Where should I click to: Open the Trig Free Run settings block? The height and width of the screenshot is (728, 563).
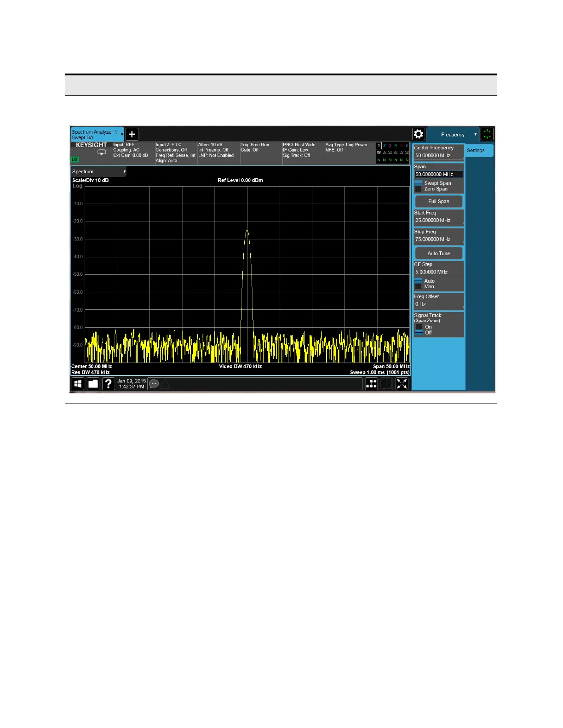point(260,153)
